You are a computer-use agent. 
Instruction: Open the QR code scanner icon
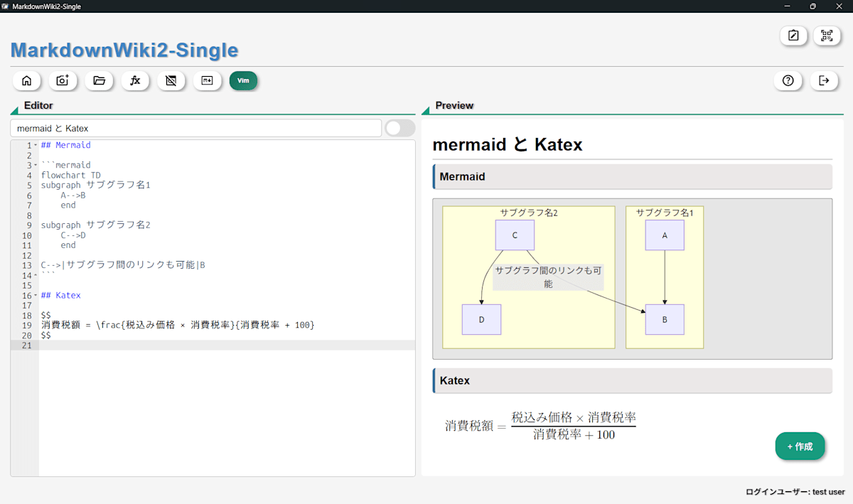[x=826, y=36]
